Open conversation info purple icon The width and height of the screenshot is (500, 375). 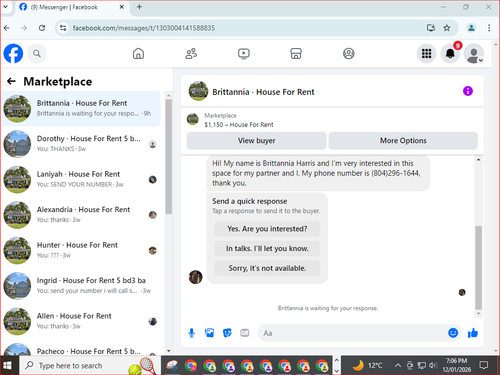tap(468, 91)
